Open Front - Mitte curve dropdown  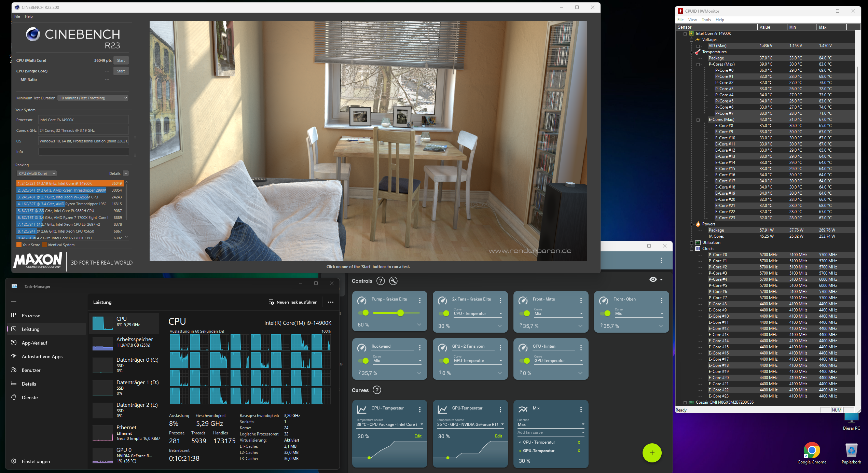tap(581, 314)
